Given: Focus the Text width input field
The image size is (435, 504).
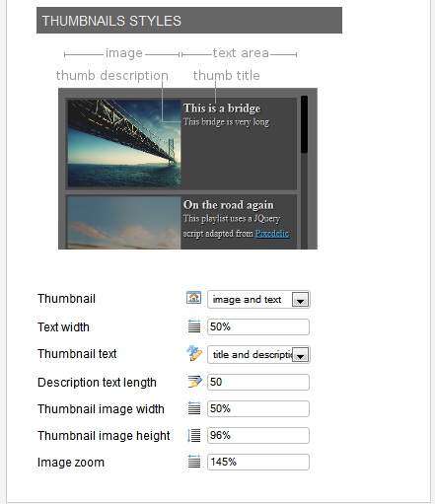Looking at the screenshot, I should [258, 326].
